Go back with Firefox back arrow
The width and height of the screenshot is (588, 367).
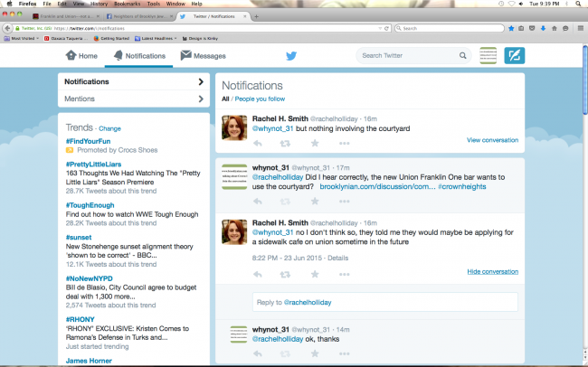pyautogui.click(x=7, y=28)
